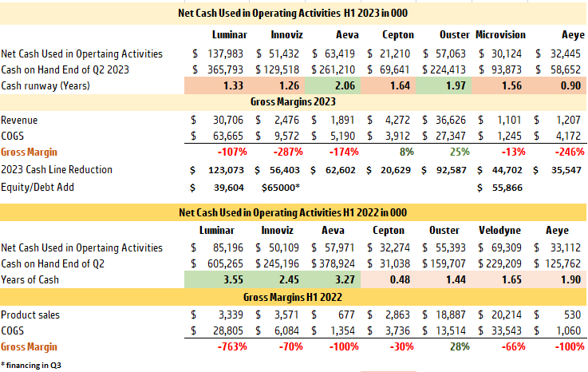Image resolution: width=588 pixels, height=372 pixels.
Task: Select the gross margin cell -174%
Action: tap(344, 152)
